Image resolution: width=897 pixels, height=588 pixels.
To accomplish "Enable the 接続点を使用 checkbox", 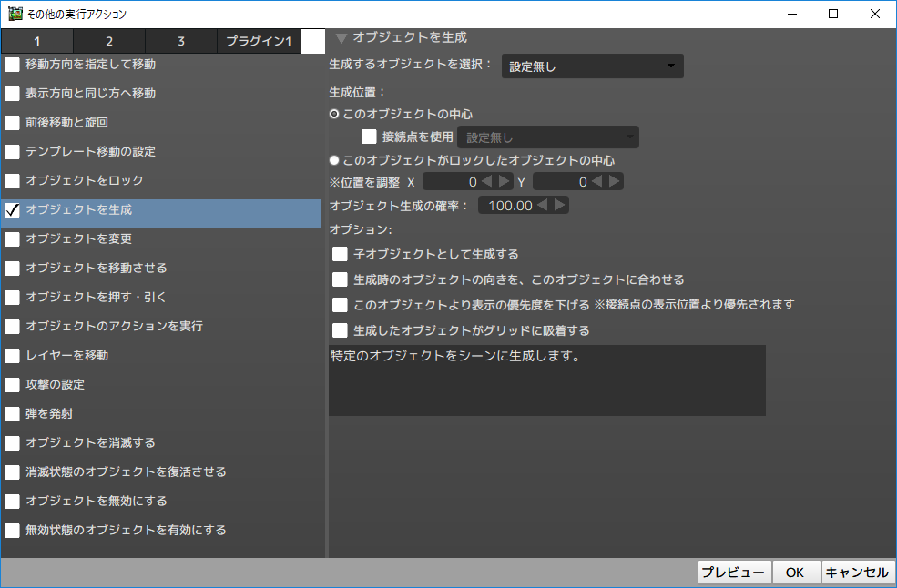I will (369, 137).
